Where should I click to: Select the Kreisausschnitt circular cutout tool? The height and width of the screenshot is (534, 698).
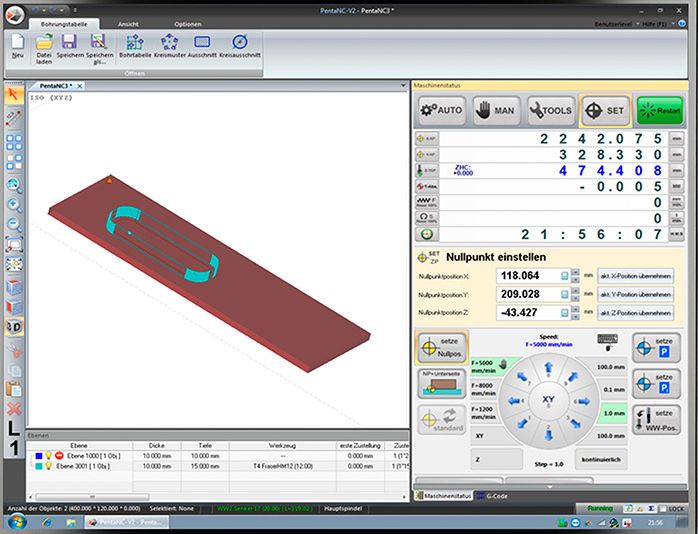pos(239,46)
